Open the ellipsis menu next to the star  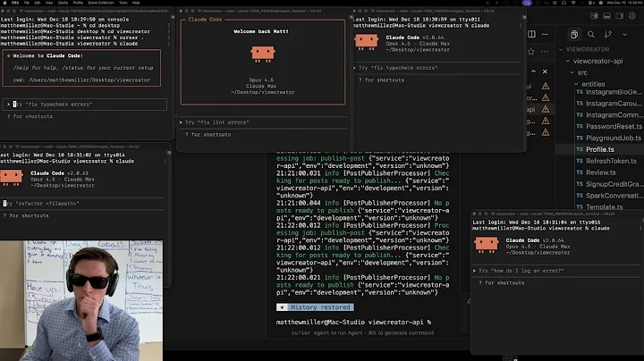[544, 52]
